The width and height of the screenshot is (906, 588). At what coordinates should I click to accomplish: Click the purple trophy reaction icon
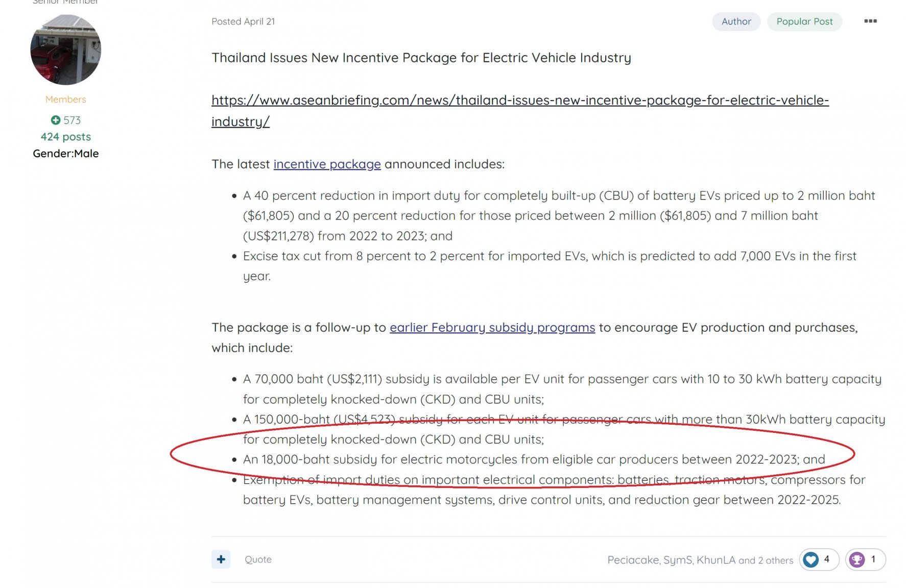[857, 560]
